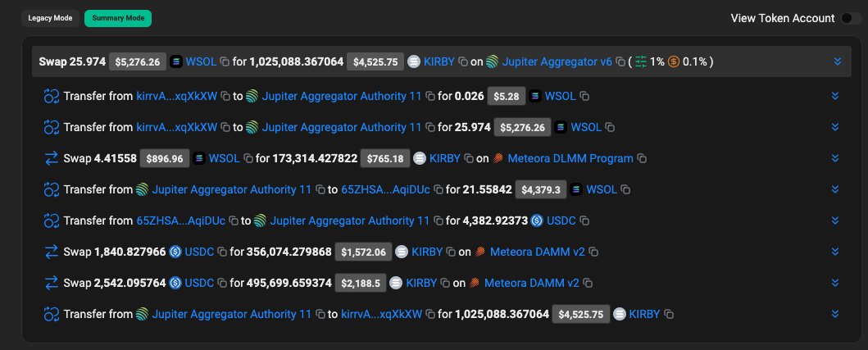
Task: Click the $765.18 value badge
Action: pyautogui.click(x=385, y=159)
